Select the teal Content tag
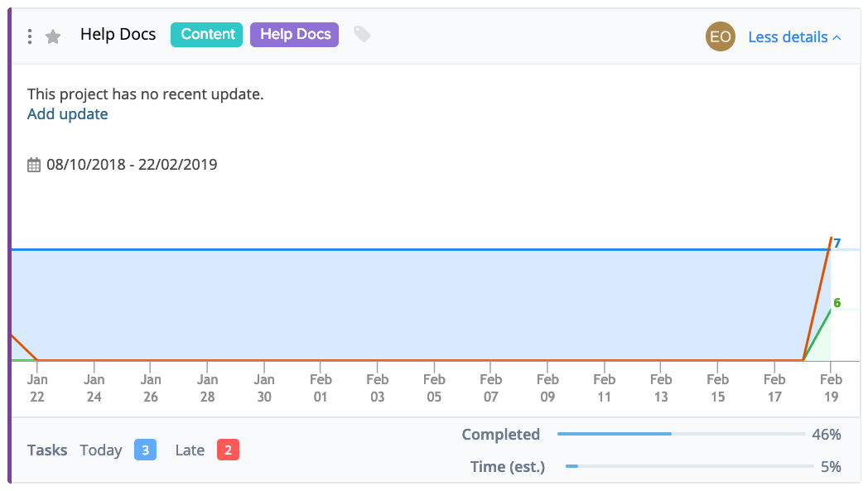Image resolution: width=868 pixels, height=491 pixels. (x=206, y=34)
